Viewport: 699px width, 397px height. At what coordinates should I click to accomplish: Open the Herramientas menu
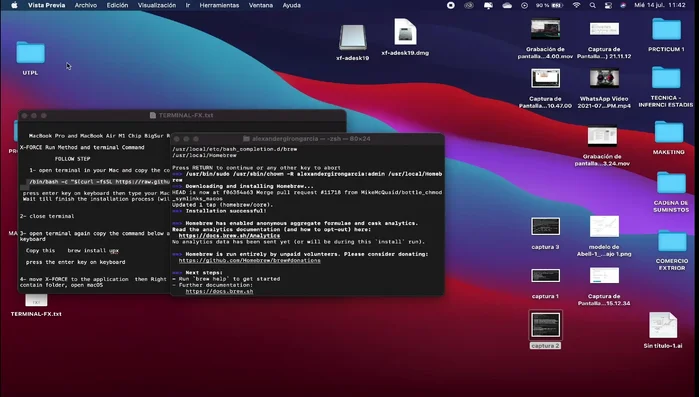(219, 5)
